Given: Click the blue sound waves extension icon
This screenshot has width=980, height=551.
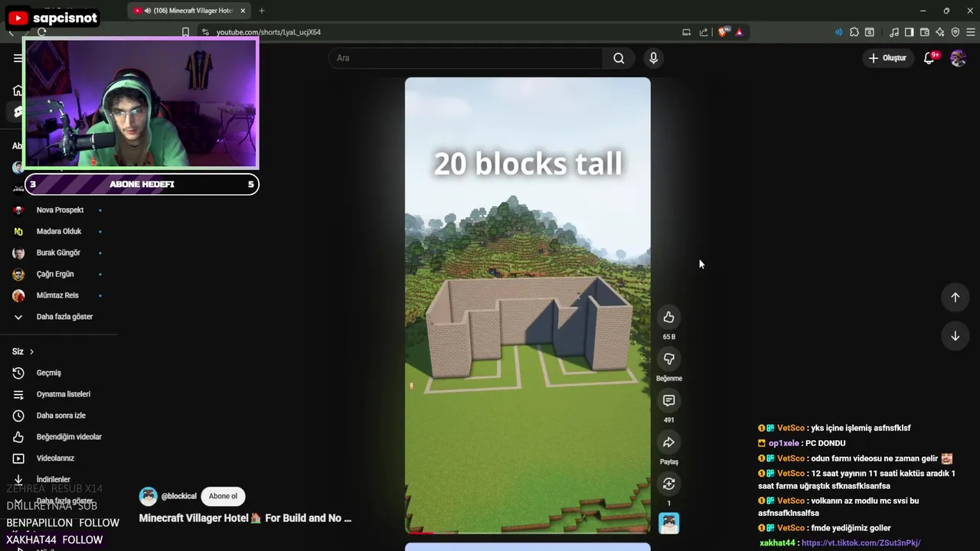Looking at the screenshot, I should 838,32.
